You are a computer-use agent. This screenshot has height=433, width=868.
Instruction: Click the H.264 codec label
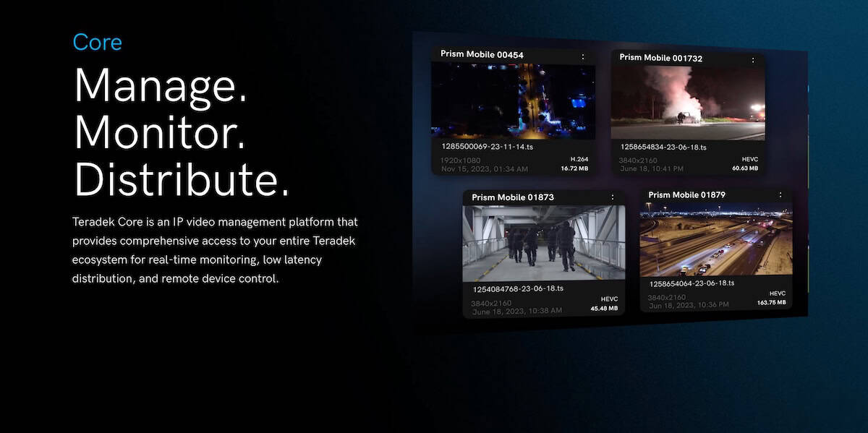coord(580,159)
